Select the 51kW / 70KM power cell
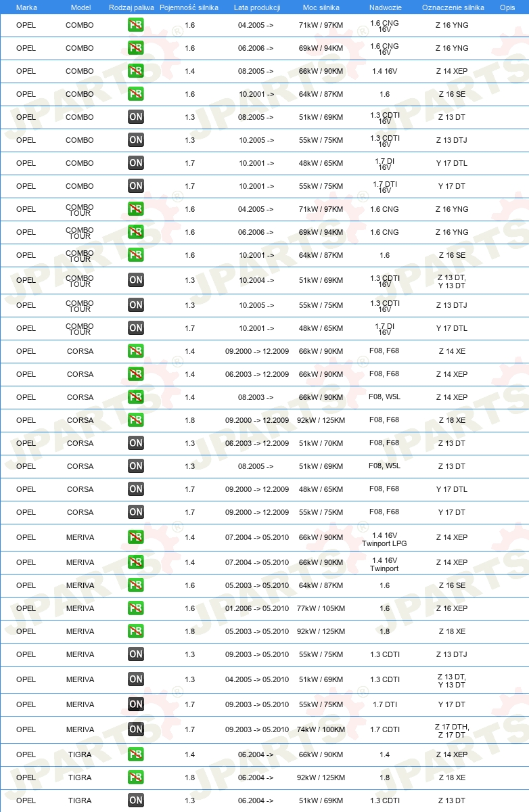Screen dimensions: 529x812 [x=321, y=443]
